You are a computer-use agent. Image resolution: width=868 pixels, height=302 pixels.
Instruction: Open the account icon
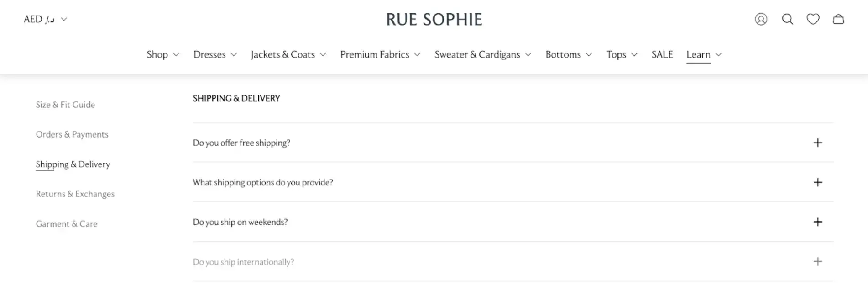pos(760,19)
